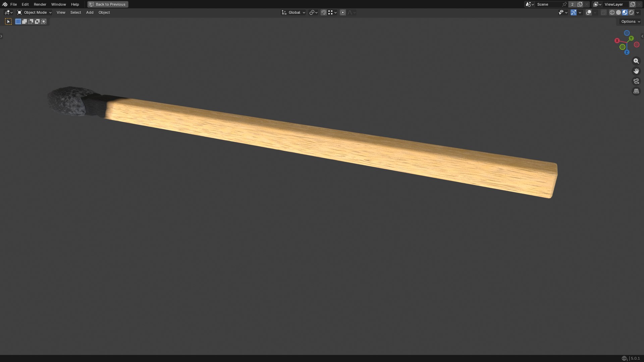The height and width of the screenshot is (362, 644).
Task: Open the viewport Object menu
Action: click(x=104, y=12)
